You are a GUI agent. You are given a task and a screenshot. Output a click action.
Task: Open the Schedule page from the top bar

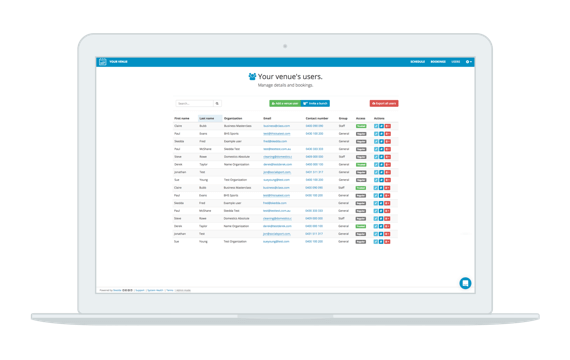(x=418, y=62)
